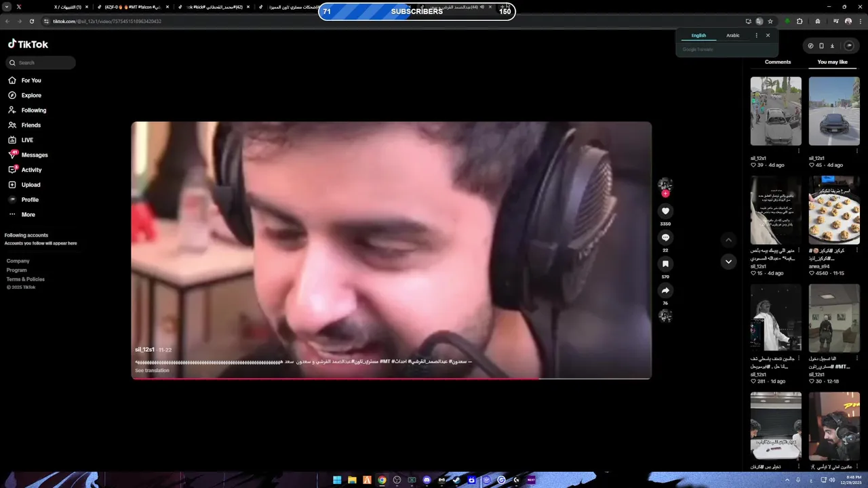Close the Google Translate popup
This screenshot has width=868, height=488.
pos(768,35)
